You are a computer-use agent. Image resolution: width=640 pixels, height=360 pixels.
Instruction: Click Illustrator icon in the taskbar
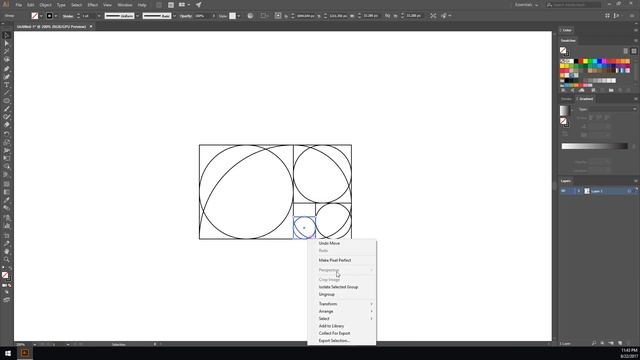(x=25, y=353)
